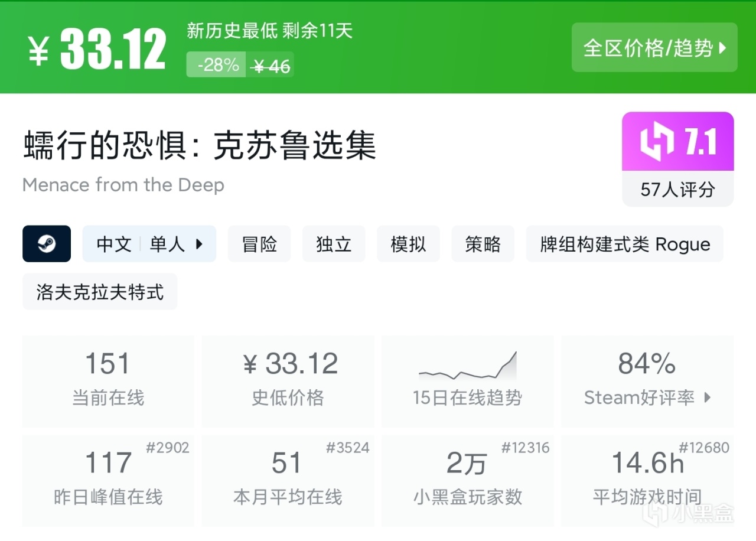Select the 独立 indie tag
The height and width of the screenshot is (541, 756).
click(x=334, y=243)
